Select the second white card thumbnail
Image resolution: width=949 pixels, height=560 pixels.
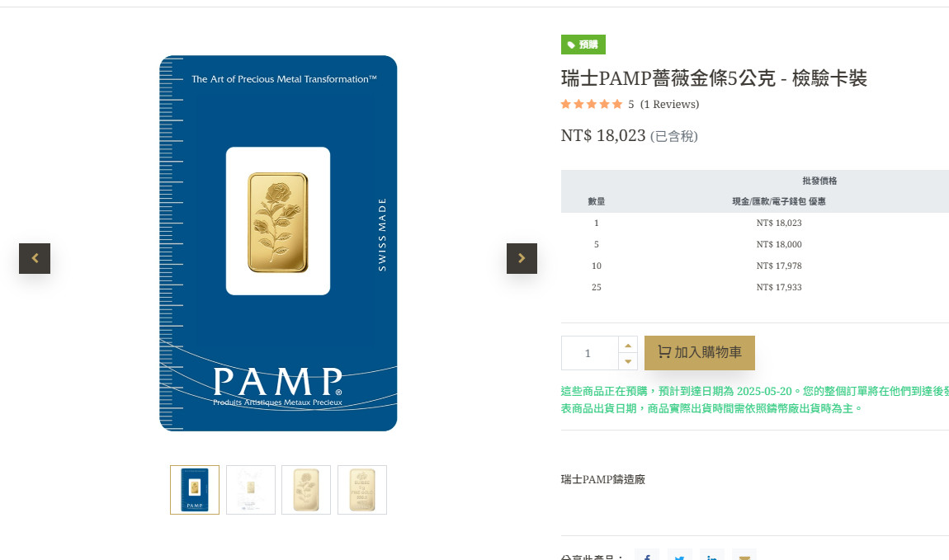[x=251, y=490]
